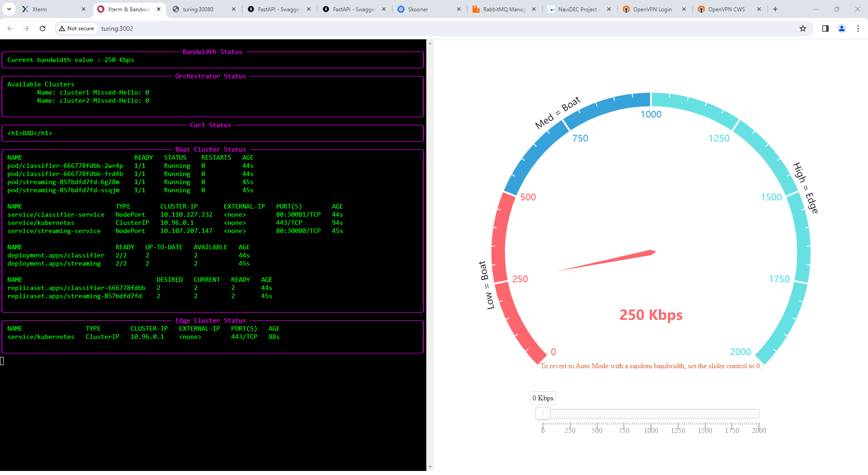Image resolution: width=868 pixels, height=475 pixels.
Task: Click service/streaming-service row name
Action: 54,231
